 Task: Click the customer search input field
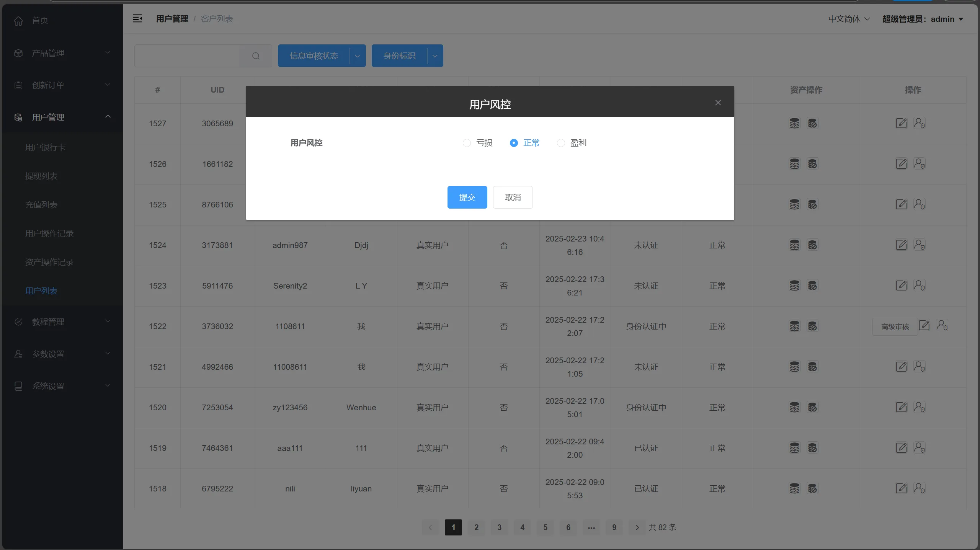point(187,56)
